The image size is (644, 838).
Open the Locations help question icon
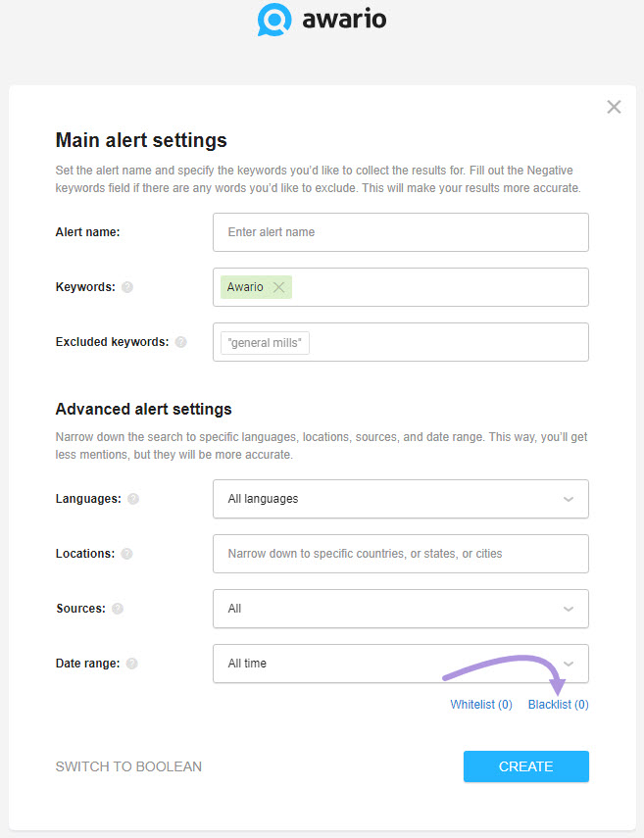(126, 554)
